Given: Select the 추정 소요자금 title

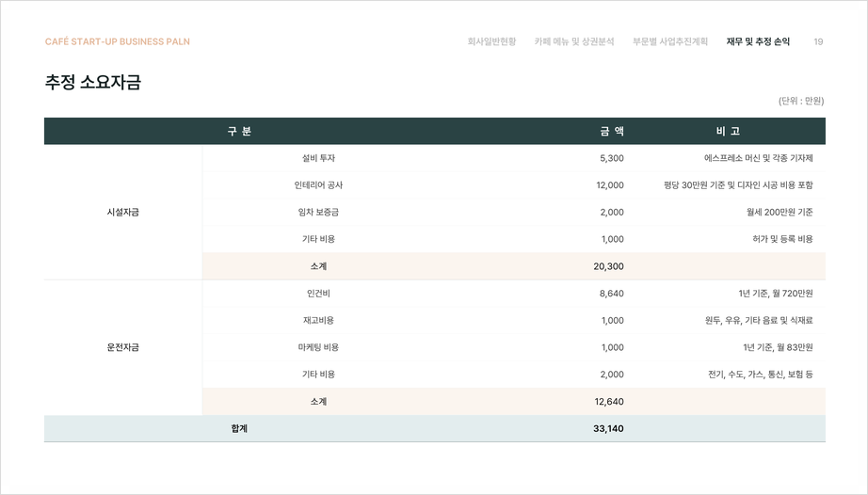Looking at the screenshot, I should pyautogui.click(x=93, y=82).
